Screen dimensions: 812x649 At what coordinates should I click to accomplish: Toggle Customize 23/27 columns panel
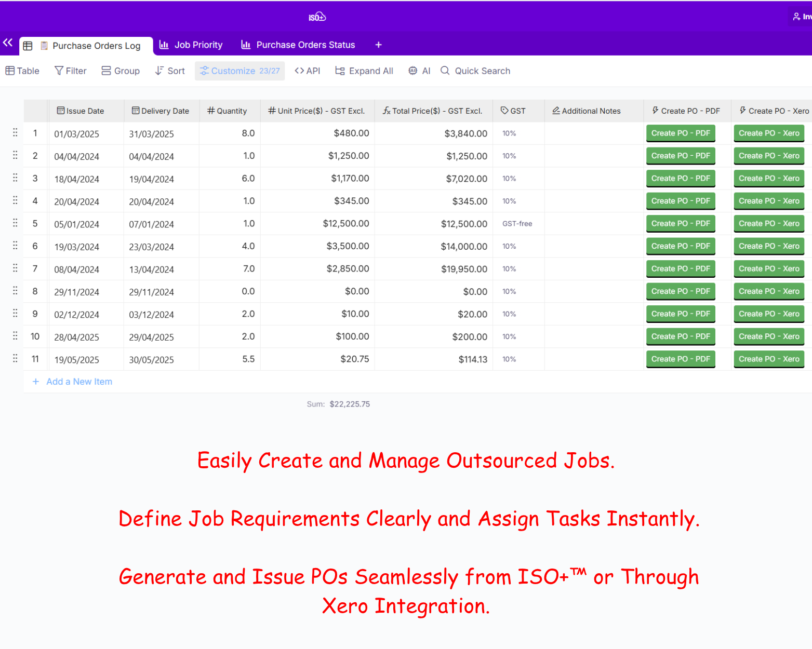click(240, 71)
